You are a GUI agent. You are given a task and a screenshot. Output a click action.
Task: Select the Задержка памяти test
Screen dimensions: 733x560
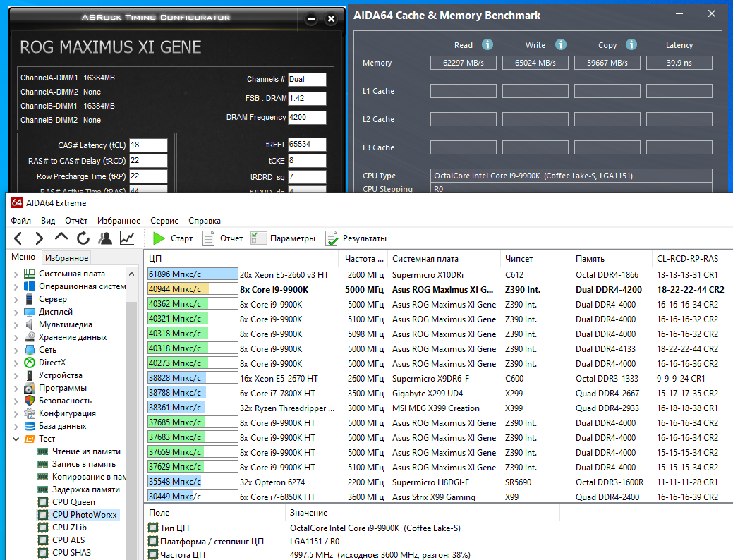tap(85, 489)
